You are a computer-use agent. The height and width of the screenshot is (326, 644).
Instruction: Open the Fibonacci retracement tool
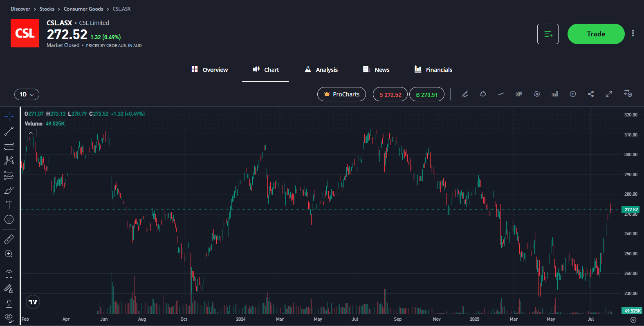(x=9, y=146)
